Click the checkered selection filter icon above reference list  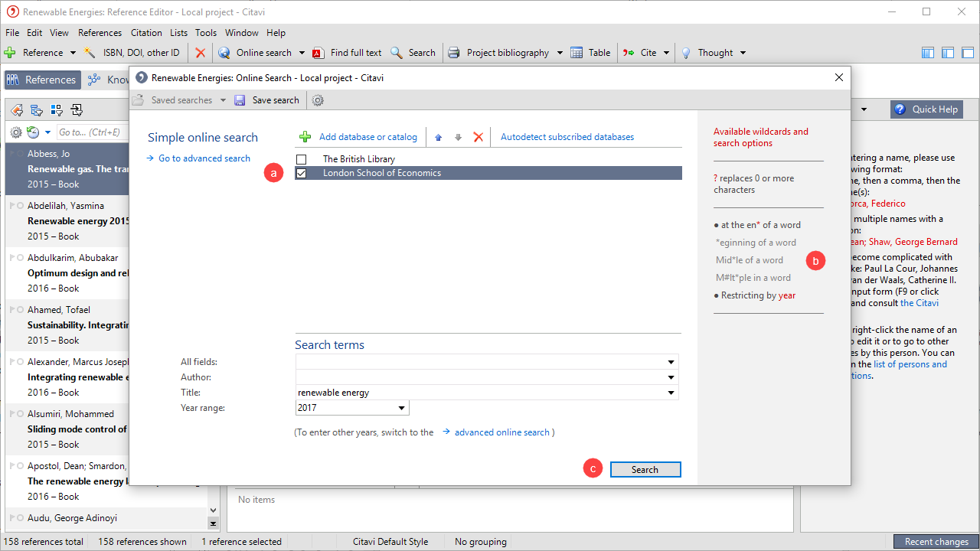[56, 110]
